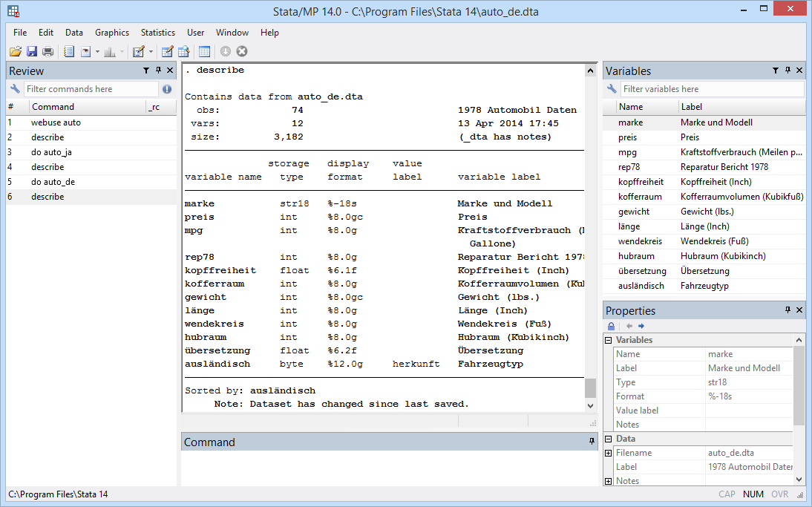The width and height of the screenshot is (812, 507).
Task: Open the User menu
Action: click(195, 33)
